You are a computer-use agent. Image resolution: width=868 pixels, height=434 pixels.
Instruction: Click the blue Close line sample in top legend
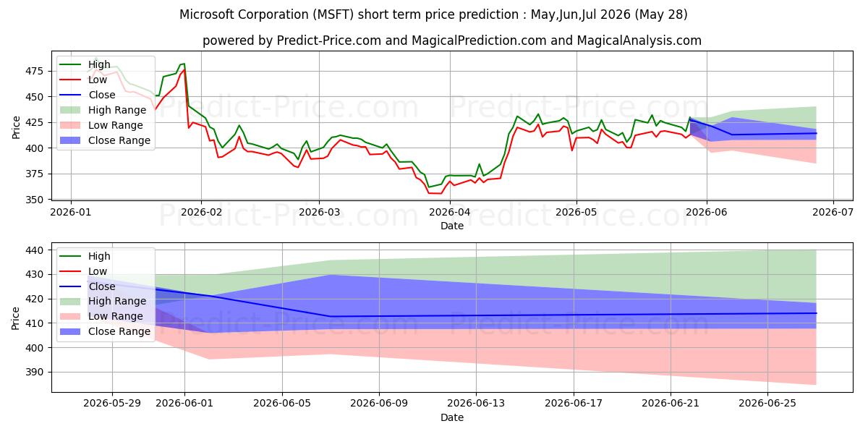pos(71,95)
